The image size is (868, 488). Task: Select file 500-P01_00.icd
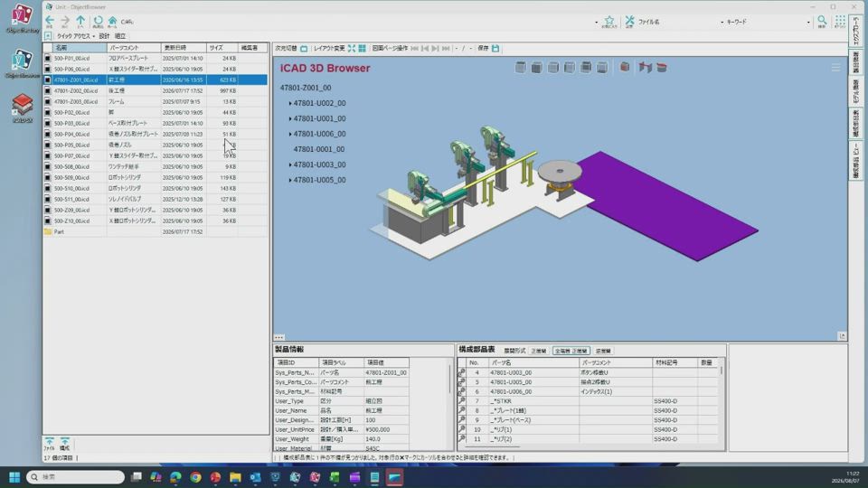tap(155, 58)
